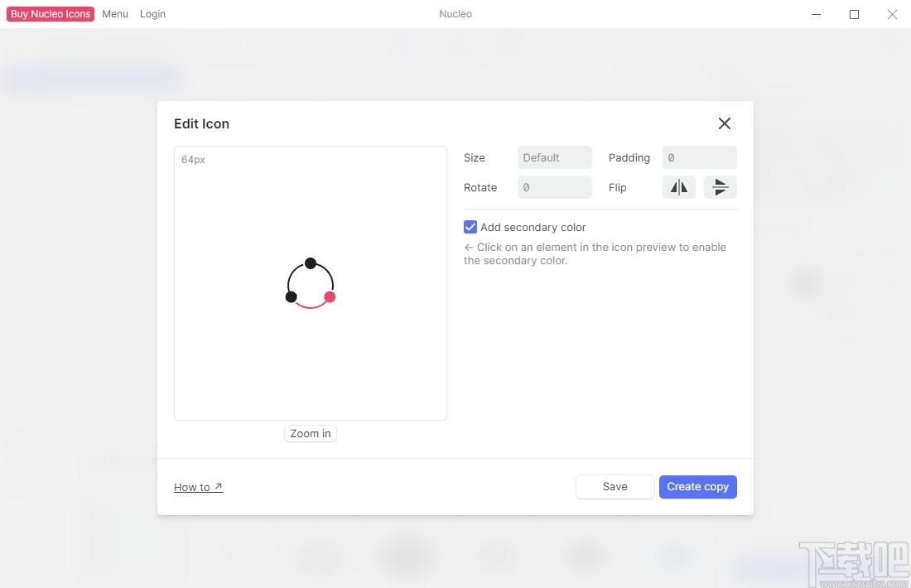The image size is (911, 588).
Task: Maximize the Nucleo window
Action: (854, 14)
